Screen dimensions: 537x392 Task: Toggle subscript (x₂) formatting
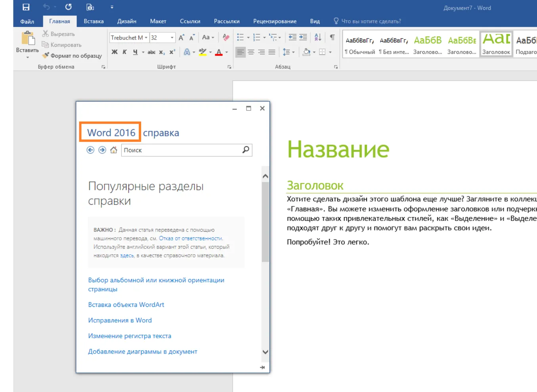pos(162,52)
